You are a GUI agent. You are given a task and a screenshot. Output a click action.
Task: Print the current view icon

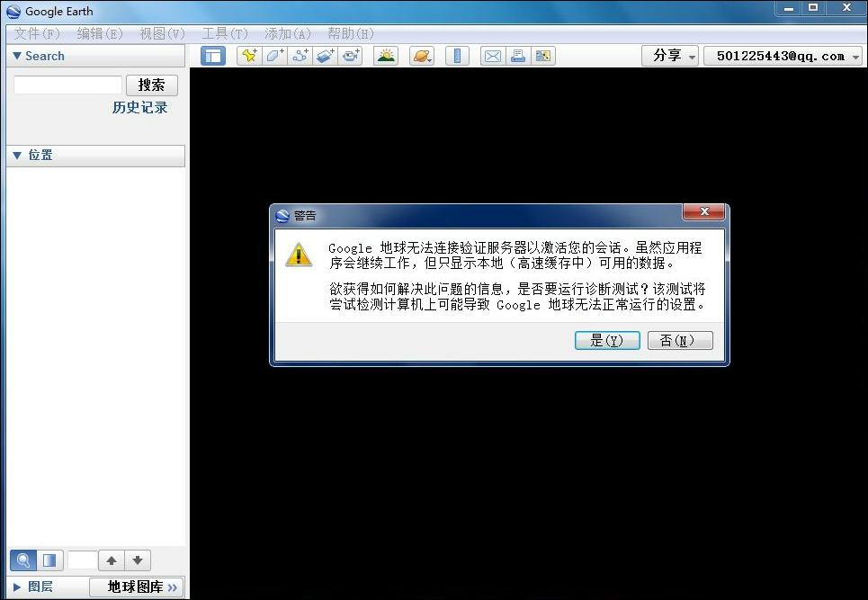coord(518,56)
